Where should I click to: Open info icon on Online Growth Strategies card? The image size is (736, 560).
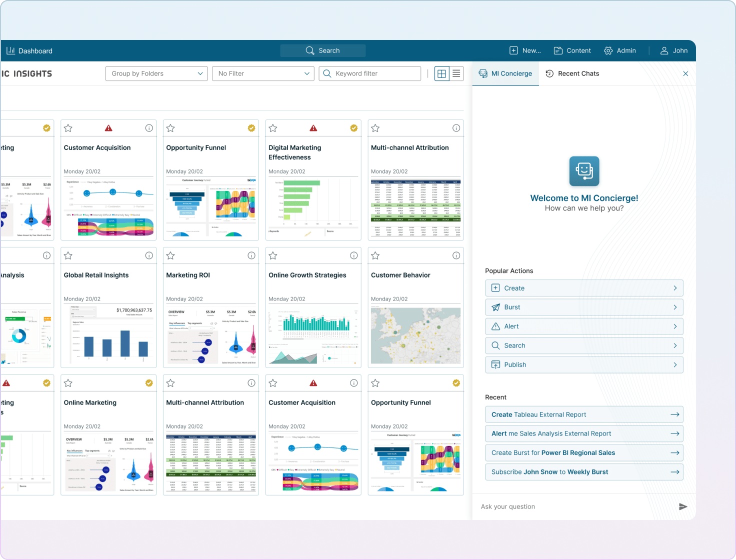tap(354, 255)
